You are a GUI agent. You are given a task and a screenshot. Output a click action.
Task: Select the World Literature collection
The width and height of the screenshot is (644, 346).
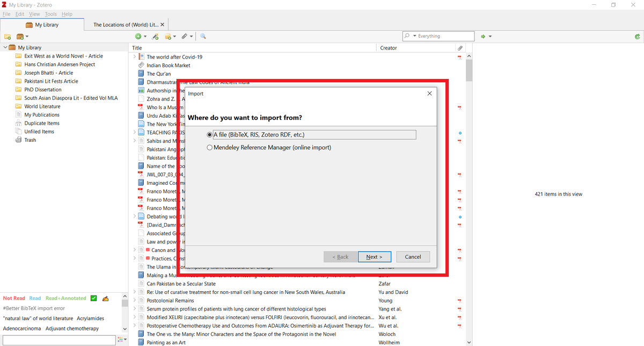[x=42, y=106]
